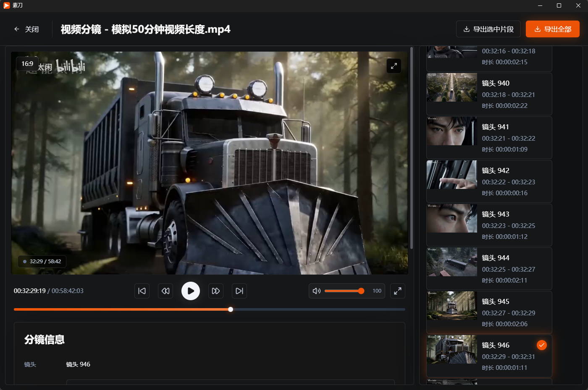Image resolution: width=588 pixels, height=390 pixels.
Task: Select shot 镜头 940 in the list
Action: tap(489, 94)
